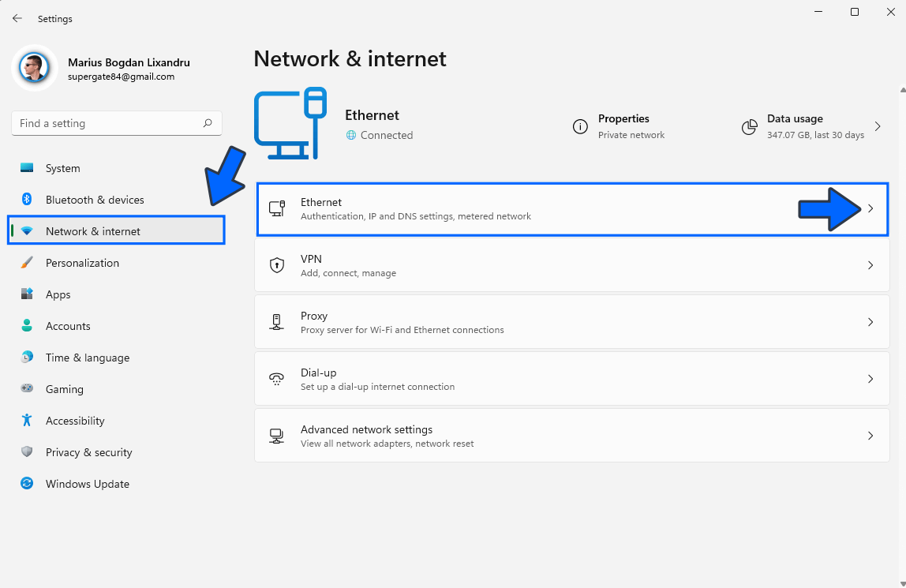
Task: Click the Dial-up phone icon
Action: pyautogui.click(x=277, y=379)
